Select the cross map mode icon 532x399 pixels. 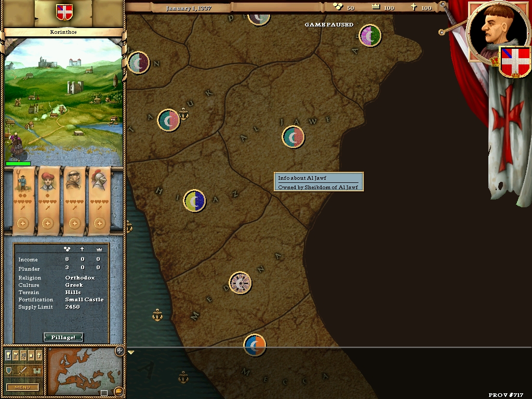(x=39, y=354)
